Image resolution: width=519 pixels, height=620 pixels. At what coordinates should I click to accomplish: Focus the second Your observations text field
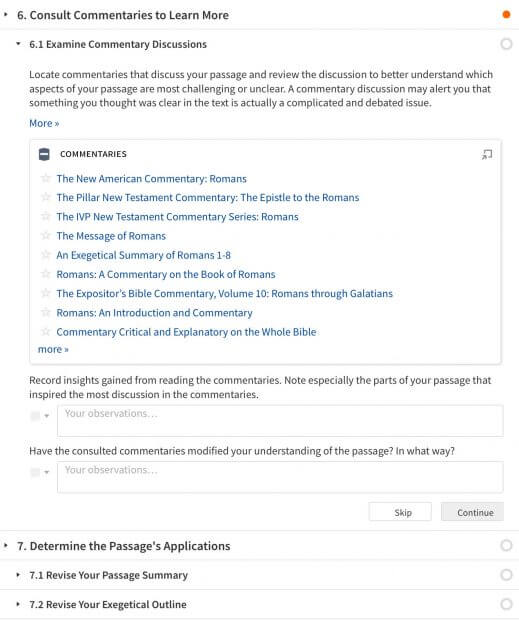(280, 477)
